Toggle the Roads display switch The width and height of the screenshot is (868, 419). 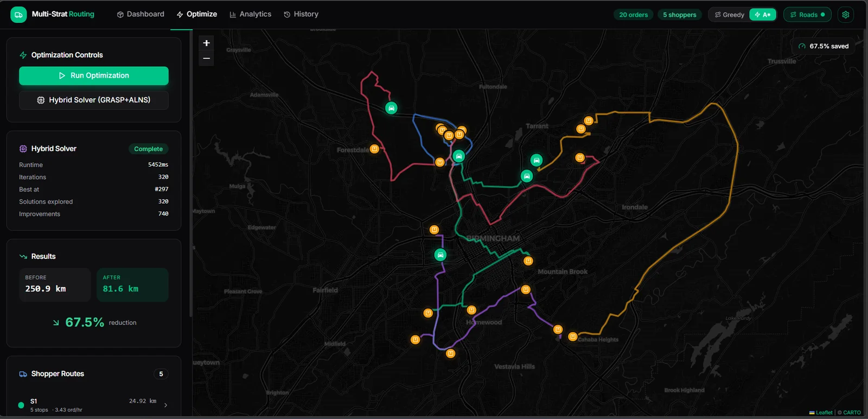pos(807,15)
